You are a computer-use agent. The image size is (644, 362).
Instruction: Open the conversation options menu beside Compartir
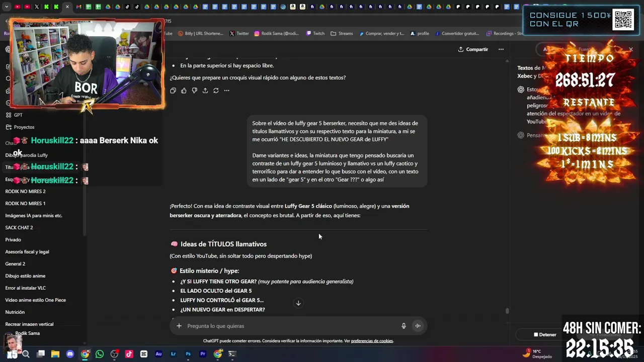point(501,49)
